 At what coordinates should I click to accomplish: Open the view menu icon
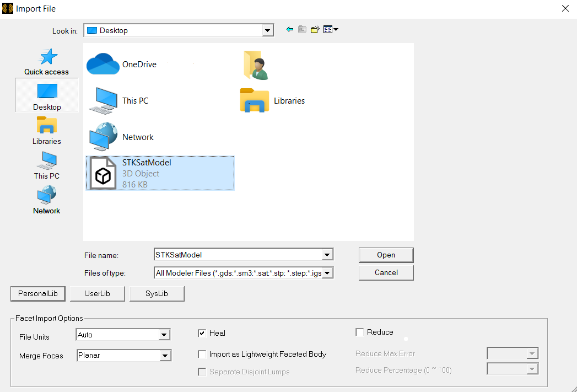(x=331, y=30)
